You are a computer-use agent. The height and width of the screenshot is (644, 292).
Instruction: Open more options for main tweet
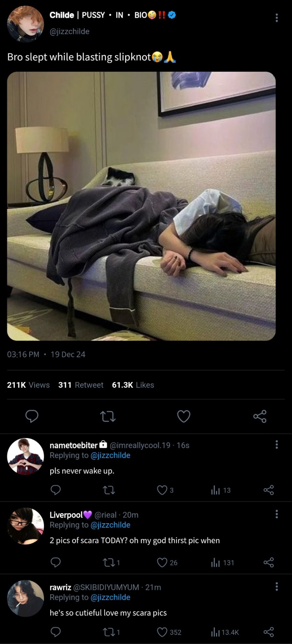[x=277, y=18]
